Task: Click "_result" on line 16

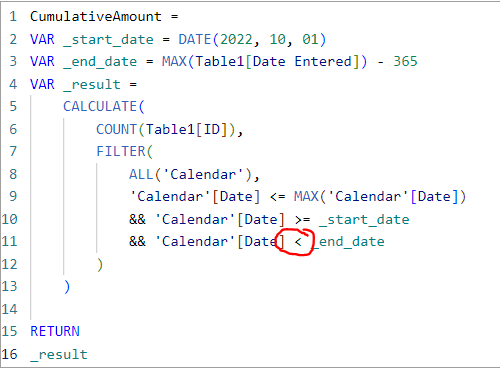Action: pyautogui.click(x=59, y=355)
